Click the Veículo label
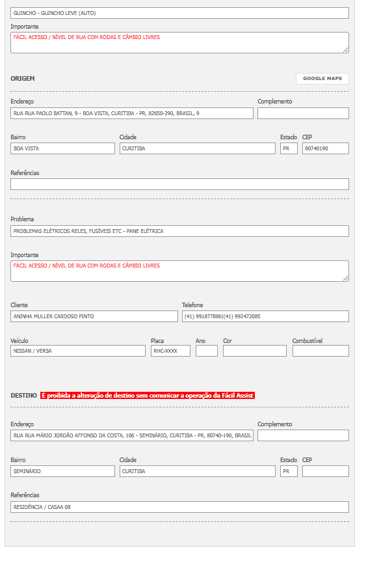 [20, 340]
